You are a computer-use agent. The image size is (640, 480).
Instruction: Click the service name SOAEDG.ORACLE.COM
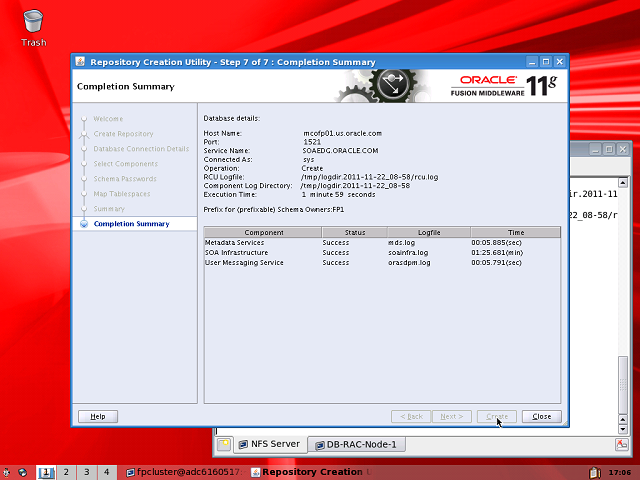(x=340, y=151)
